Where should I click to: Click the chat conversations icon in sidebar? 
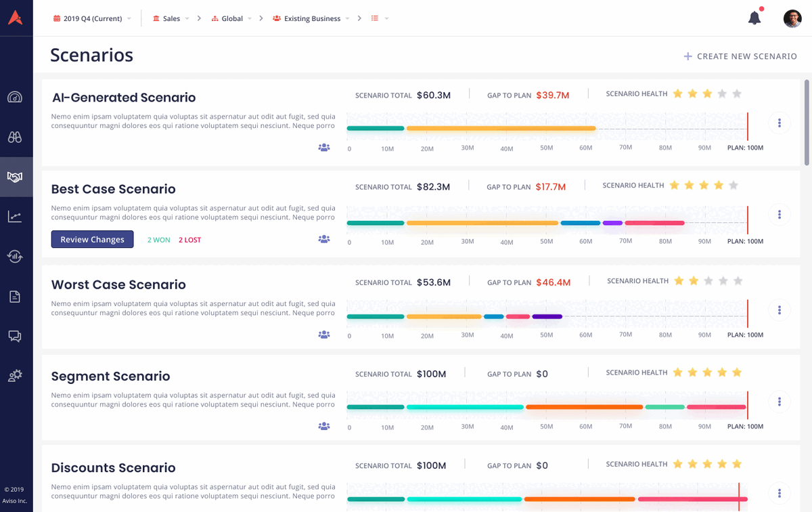tap(15, 336)
